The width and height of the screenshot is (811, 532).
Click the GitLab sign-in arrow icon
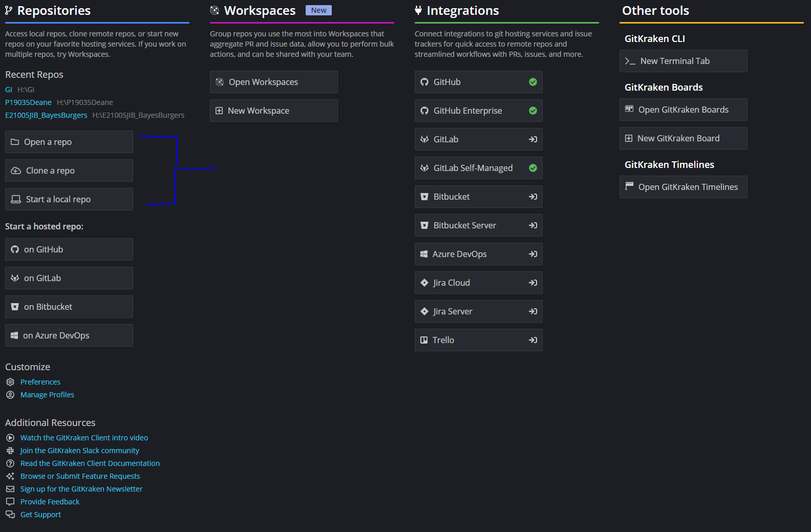533,139
